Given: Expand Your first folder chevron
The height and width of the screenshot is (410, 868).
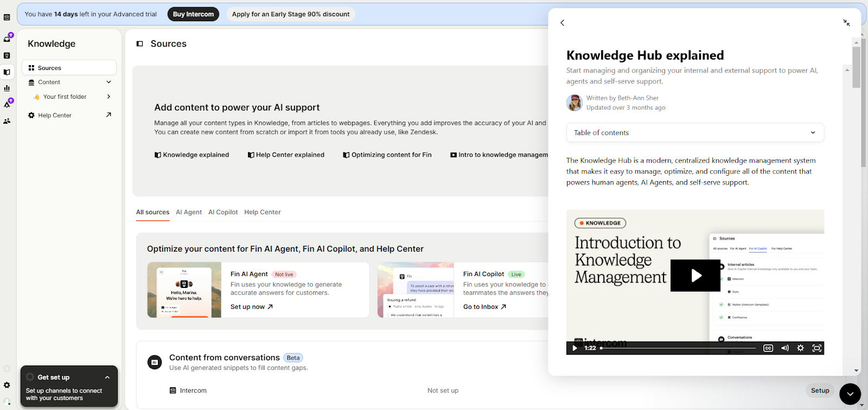Looking at the screenshot, I should coord(108,97).
